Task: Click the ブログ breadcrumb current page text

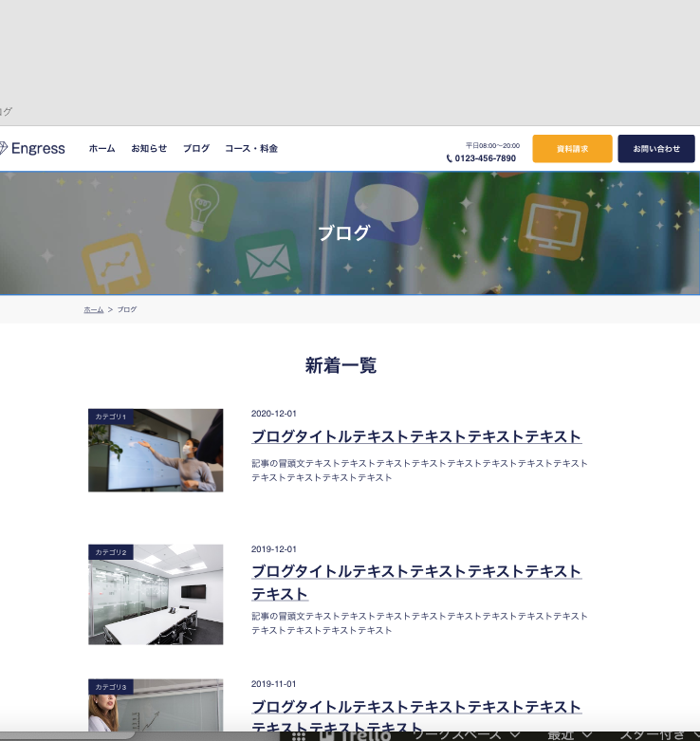Action: 127,309
